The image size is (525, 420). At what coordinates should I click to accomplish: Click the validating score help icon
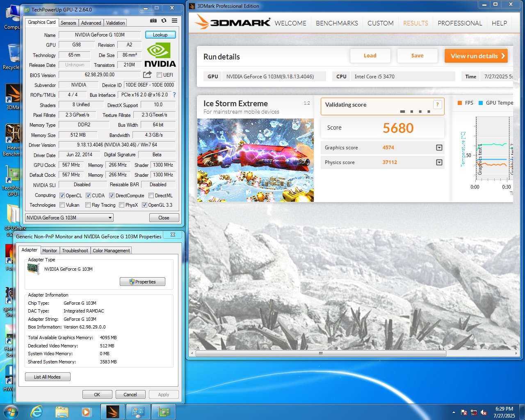pos(438,105)
